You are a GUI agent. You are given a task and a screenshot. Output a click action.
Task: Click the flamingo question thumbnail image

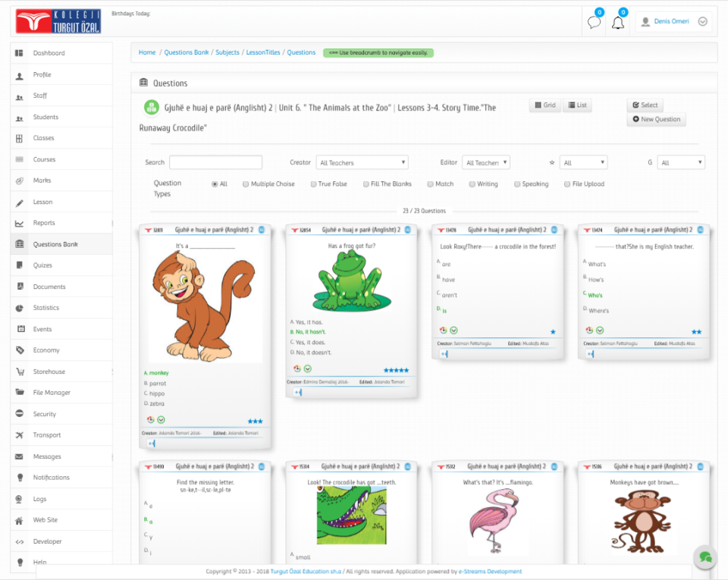494,522
